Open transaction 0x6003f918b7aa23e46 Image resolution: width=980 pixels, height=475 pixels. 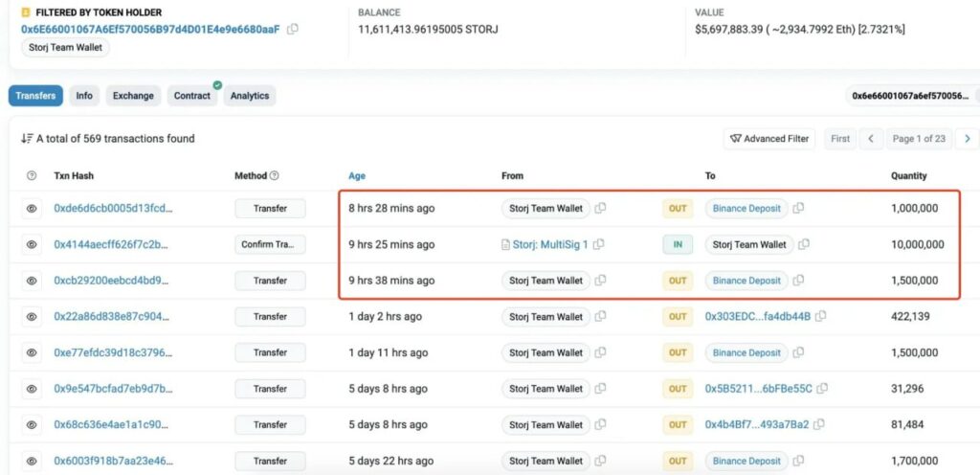[x=113, y=461]
